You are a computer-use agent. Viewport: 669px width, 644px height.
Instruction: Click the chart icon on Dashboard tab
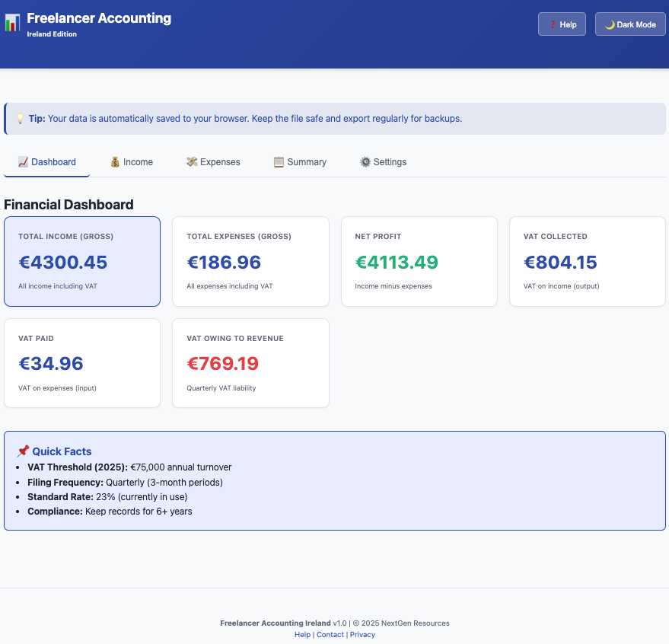pyautogui.click(x=23, y=161)
